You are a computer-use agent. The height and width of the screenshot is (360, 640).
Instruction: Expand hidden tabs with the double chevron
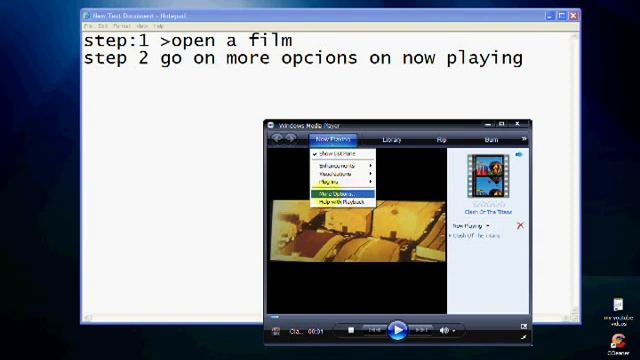524,139
